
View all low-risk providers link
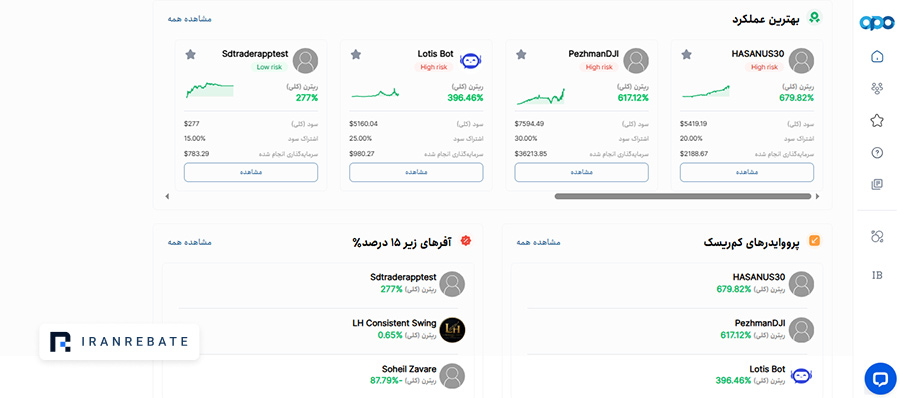point(538,242)
